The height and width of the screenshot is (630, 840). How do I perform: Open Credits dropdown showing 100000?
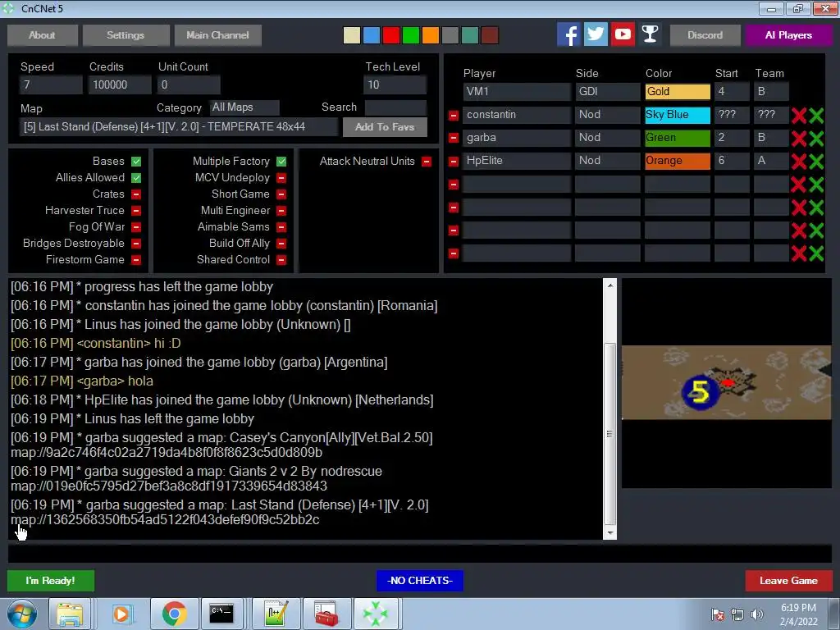(x=120, y=84)
